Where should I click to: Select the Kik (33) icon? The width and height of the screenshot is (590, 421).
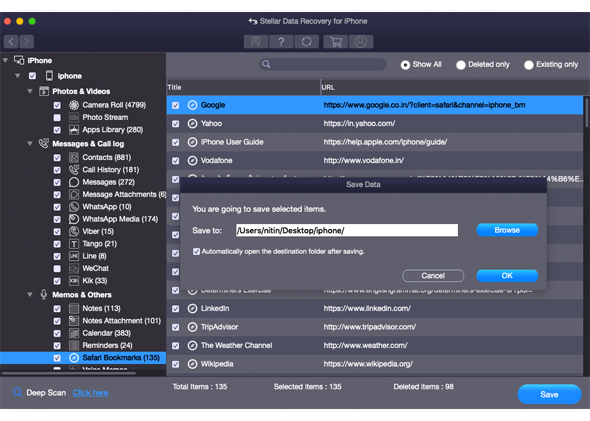coord(74,281)
